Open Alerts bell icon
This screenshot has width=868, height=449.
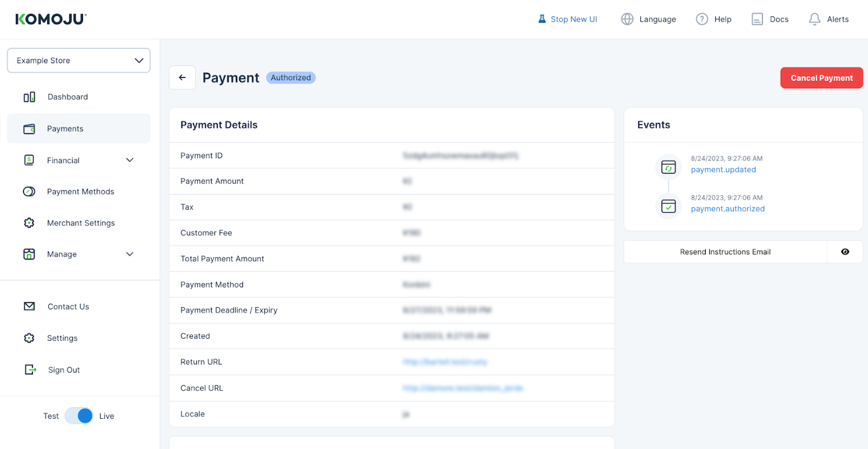[x=814, y=19]
